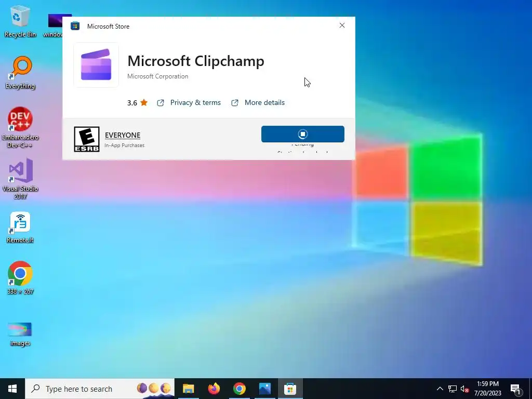This screenshot has width=532, height=399.
Task: Select the Recycle Bin desktop icon
Action: click(20, 21)
